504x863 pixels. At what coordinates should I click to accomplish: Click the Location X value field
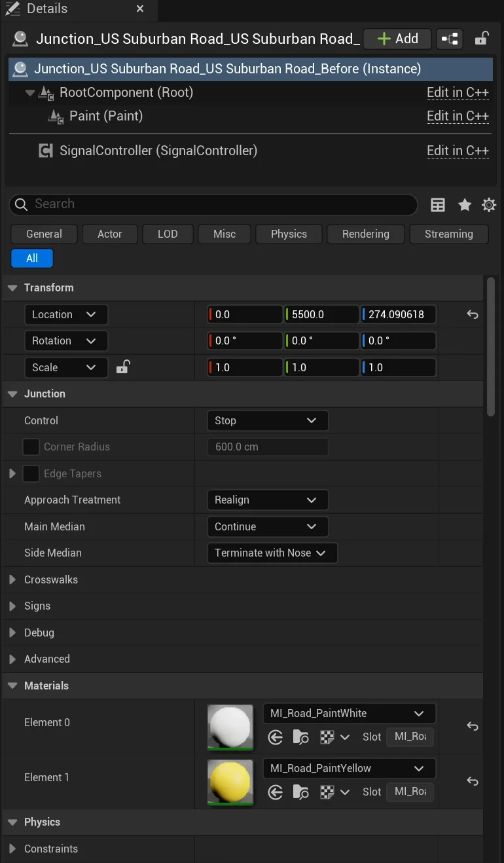click(x=245, y=314)
